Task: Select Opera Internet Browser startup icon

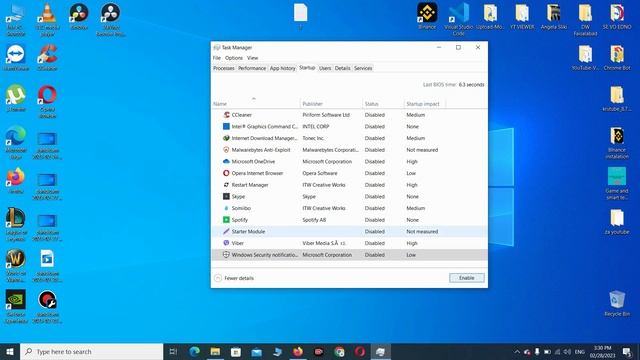Action: point(226,173)
